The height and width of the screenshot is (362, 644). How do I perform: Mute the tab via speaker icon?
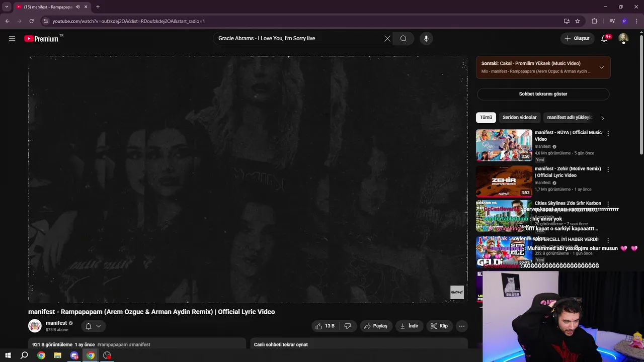tap(77, 7)
